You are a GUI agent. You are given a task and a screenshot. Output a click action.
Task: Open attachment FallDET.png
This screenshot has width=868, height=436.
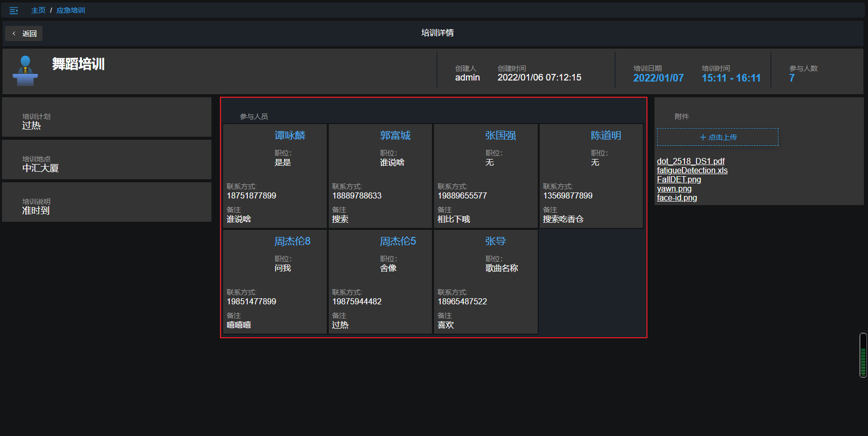click(x=679, y=179)
